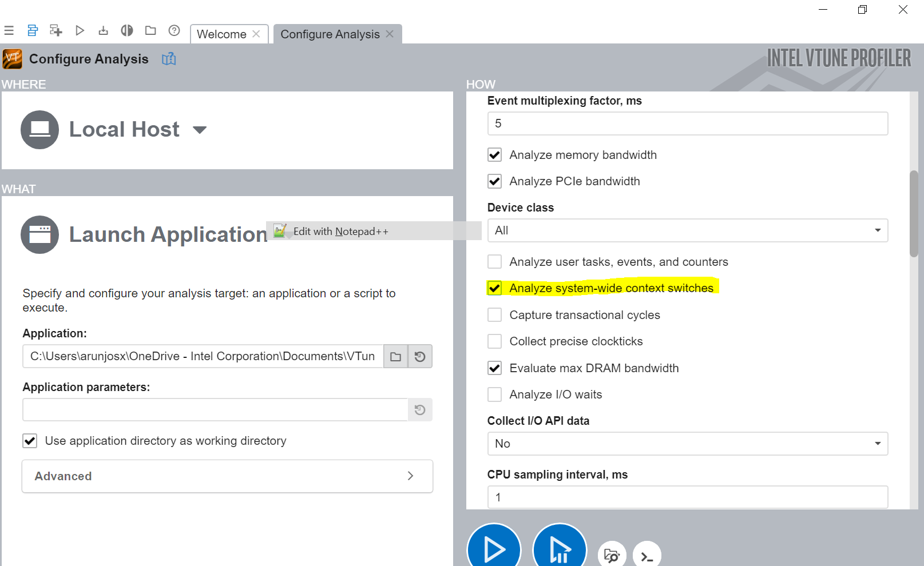Screen dimensions: 924x566
Task: Switch to the Welcome tab
Action: [x=221, y=34]
